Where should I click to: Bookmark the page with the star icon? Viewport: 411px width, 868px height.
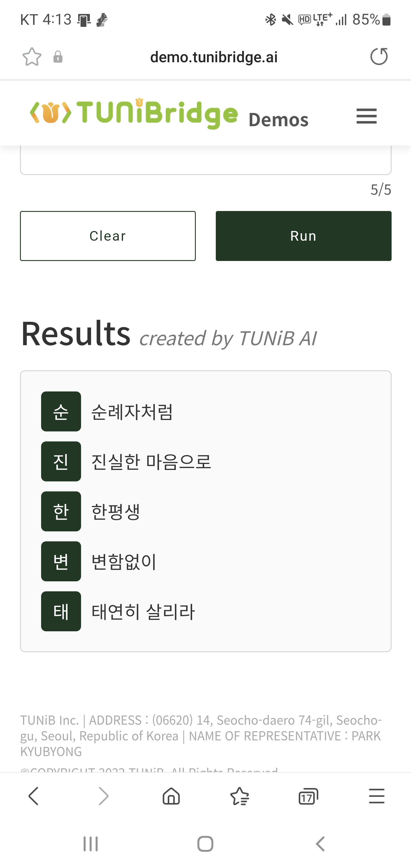tap(32, 57)
